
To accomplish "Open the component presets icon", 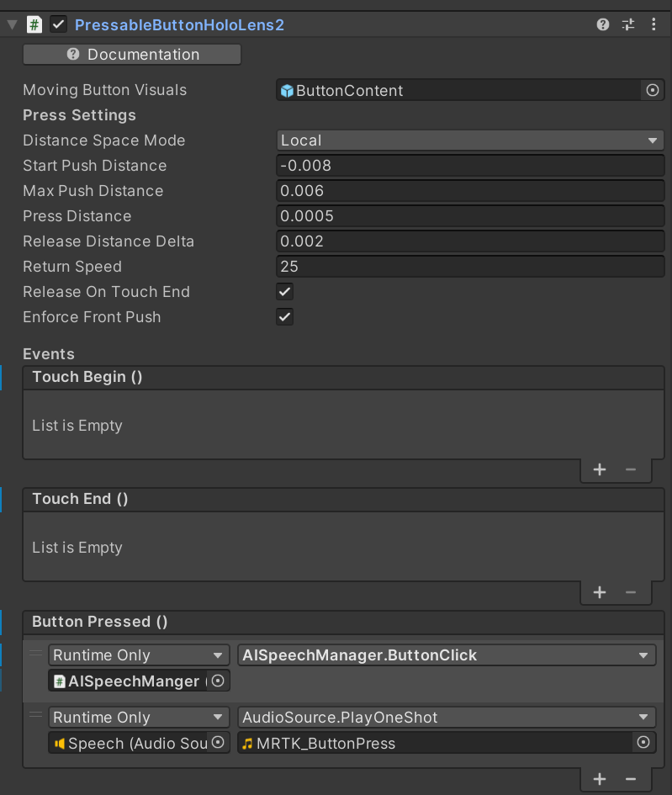I will (x=628, y=24).
